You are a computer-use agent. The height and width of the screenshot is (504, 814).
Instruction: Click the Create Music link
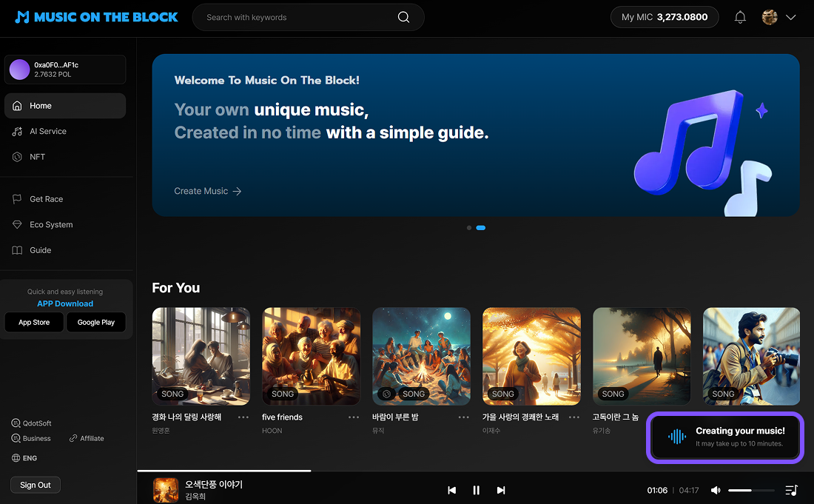click(207, 191)
